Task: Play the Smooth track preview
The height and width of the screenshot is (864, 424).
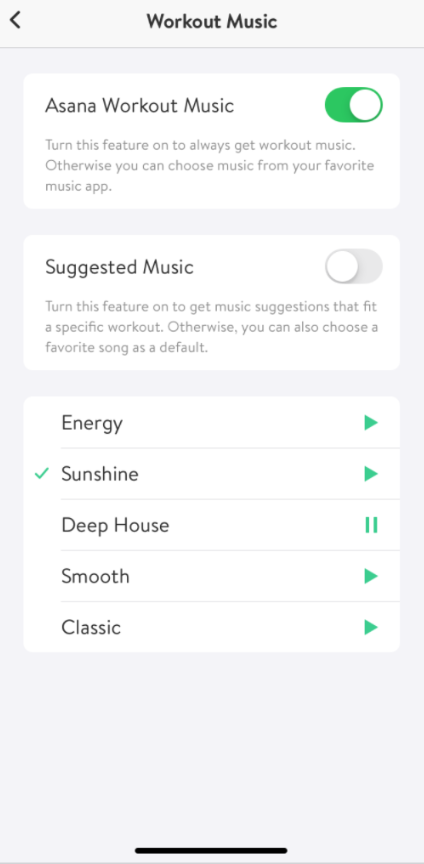Action: tap(371, 576)
